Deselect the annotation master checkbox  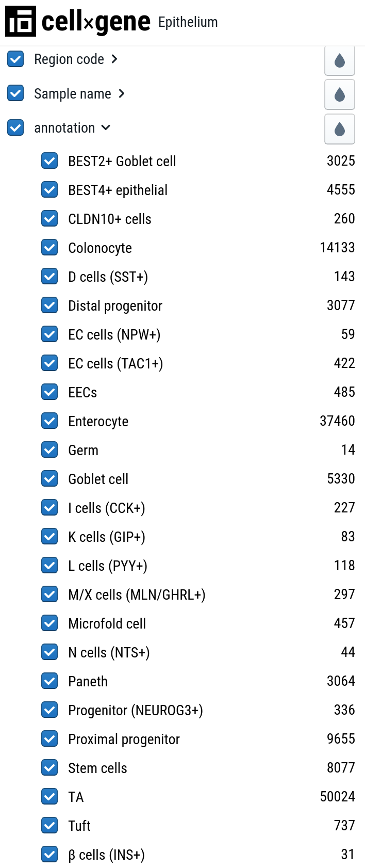(x=15, y=127)
